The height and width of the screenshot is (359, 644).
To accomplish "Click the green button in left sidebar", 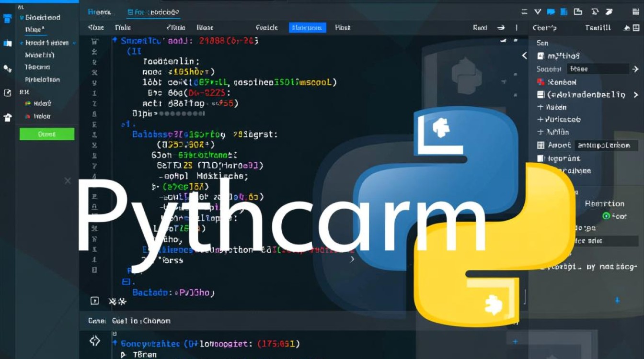I will click(x=47, y=134).
